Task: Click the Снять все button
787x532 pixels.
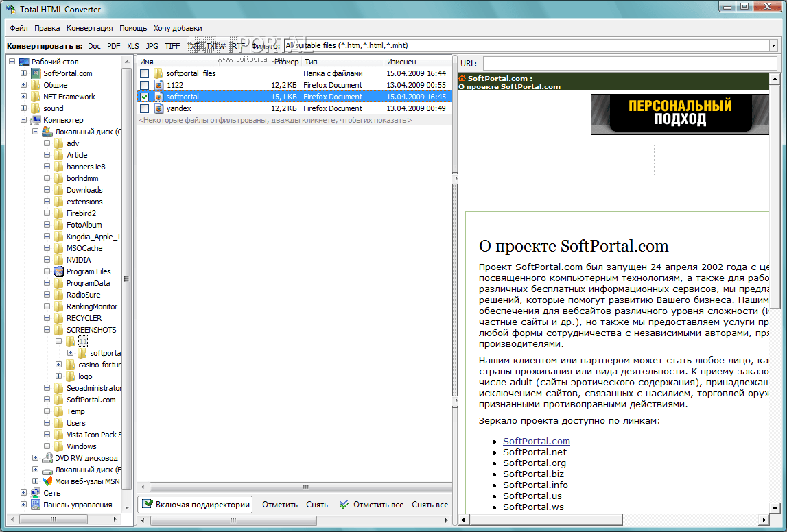Action: coord(430,505)
